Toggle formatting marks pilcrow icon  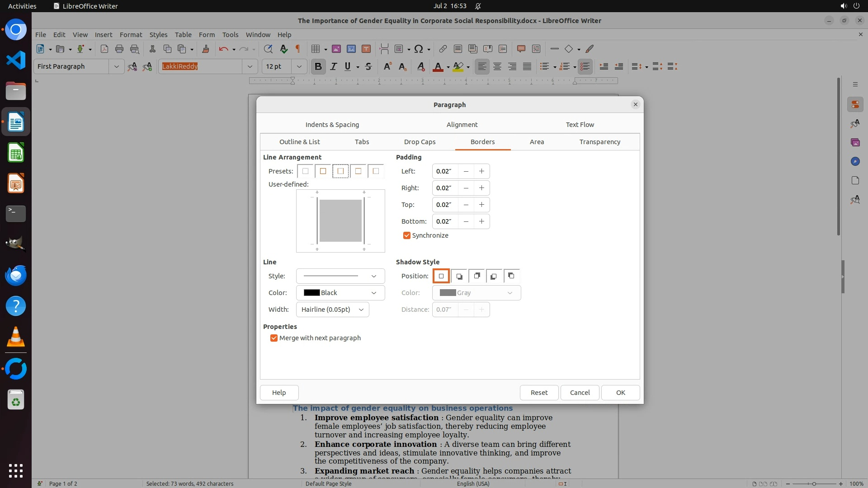coord(298,49)
